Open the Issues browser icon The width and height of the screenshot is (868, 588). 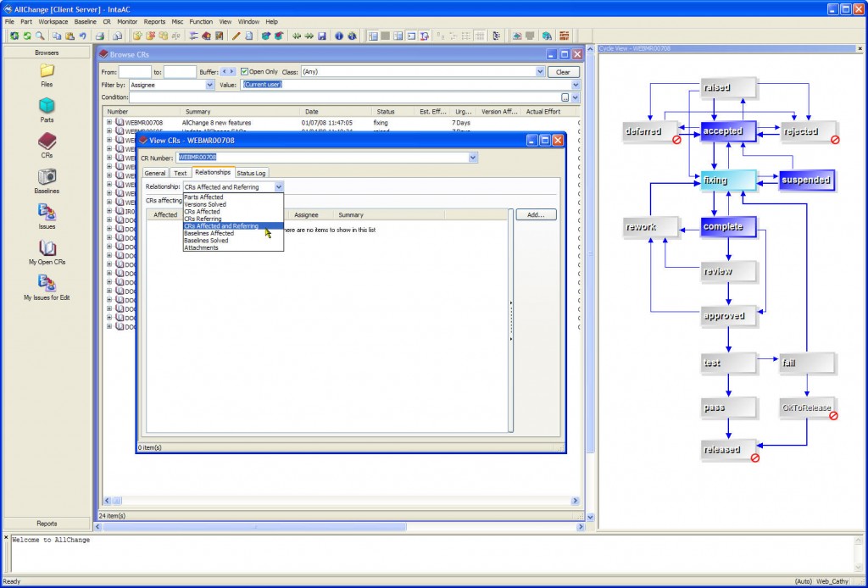[x=47, y=213]
